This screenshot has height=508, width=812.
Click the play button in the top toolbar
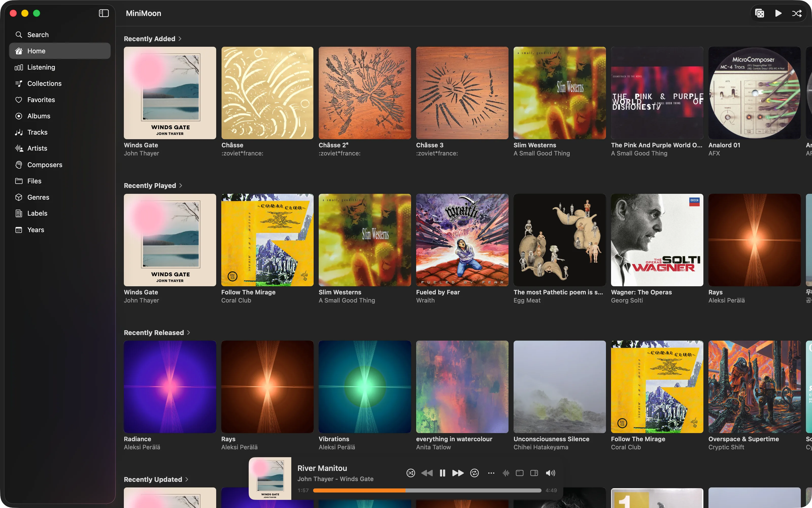779,13
